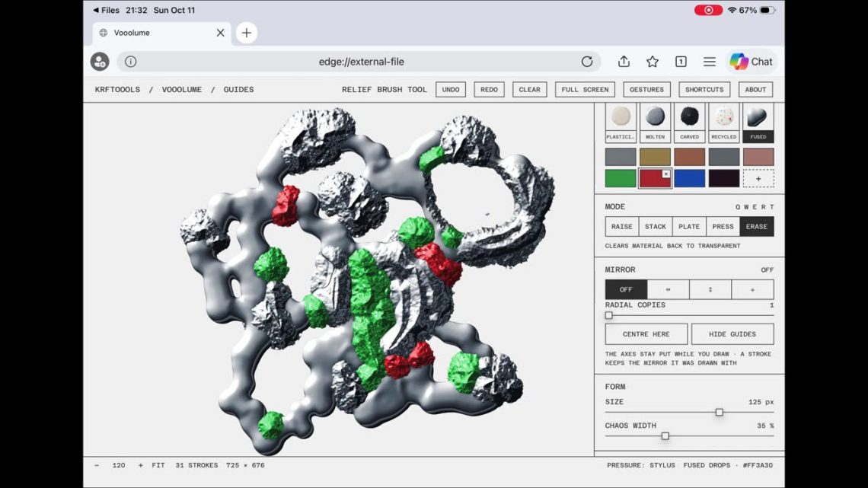This screenshot has height=488, width=868.
Task: Open a new browser tab
Action: pyautogui.click(x=247, y=33)
